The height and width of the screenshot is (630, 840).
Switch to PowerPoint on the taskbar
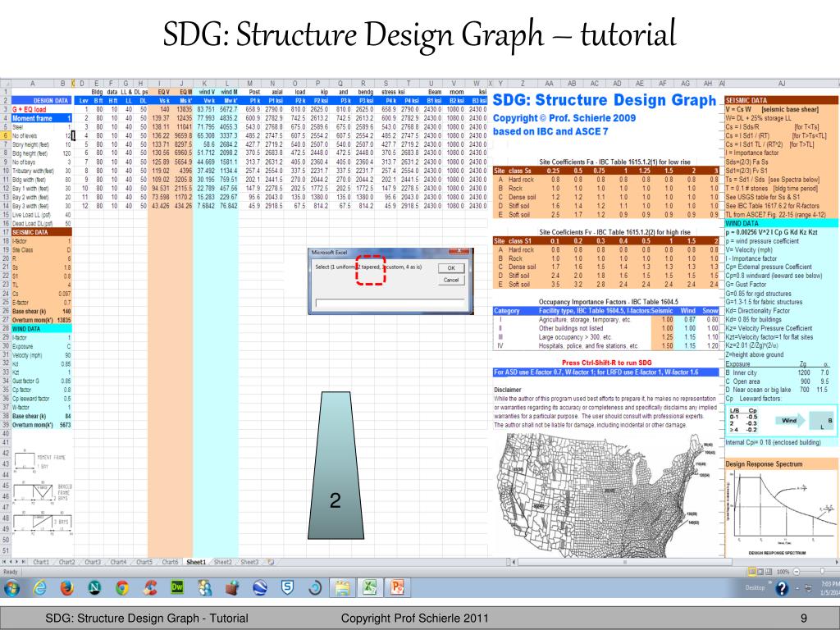click(x=397, y=588)
